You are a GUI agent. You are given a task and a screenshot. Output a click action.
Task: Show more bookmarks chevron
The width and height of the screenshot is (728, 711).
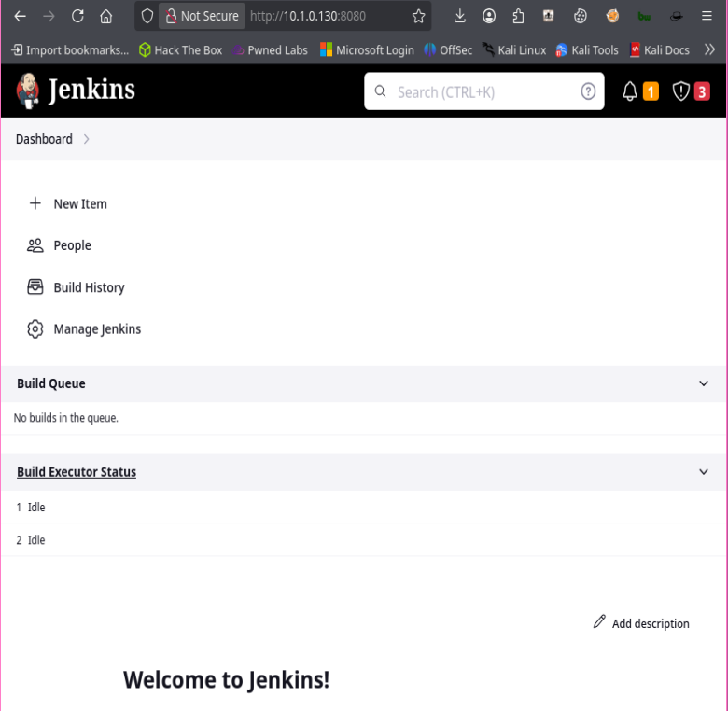(x=709, y=49)
